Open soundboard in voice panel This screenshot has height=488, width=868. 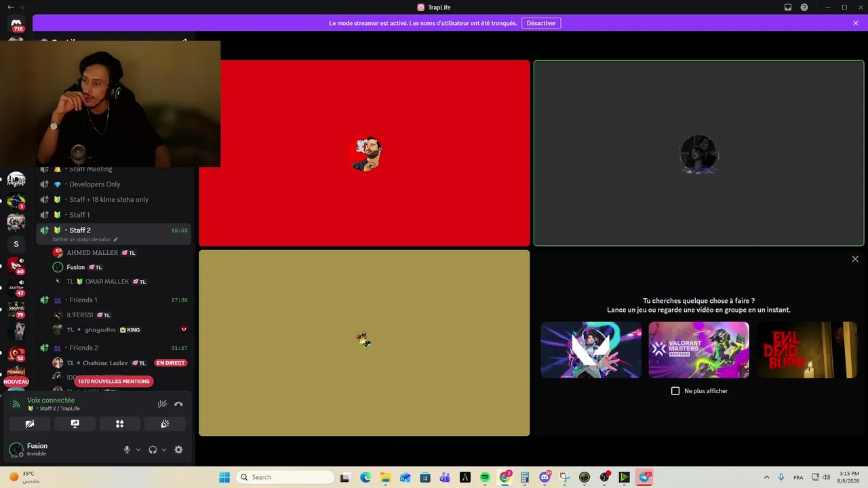pyautogui.click(x=165, y=424)
